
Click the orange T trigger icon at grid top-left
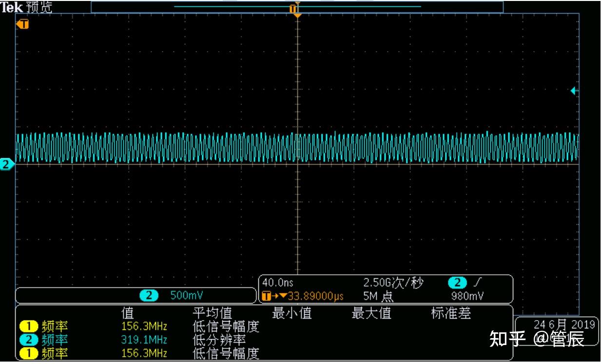[23, 24]
